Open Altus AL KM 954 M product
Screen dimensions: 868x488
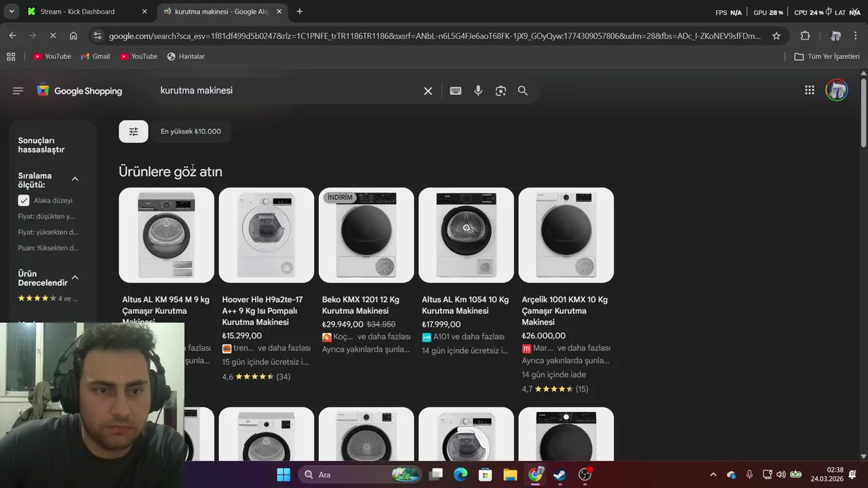[x=165, y=310]
